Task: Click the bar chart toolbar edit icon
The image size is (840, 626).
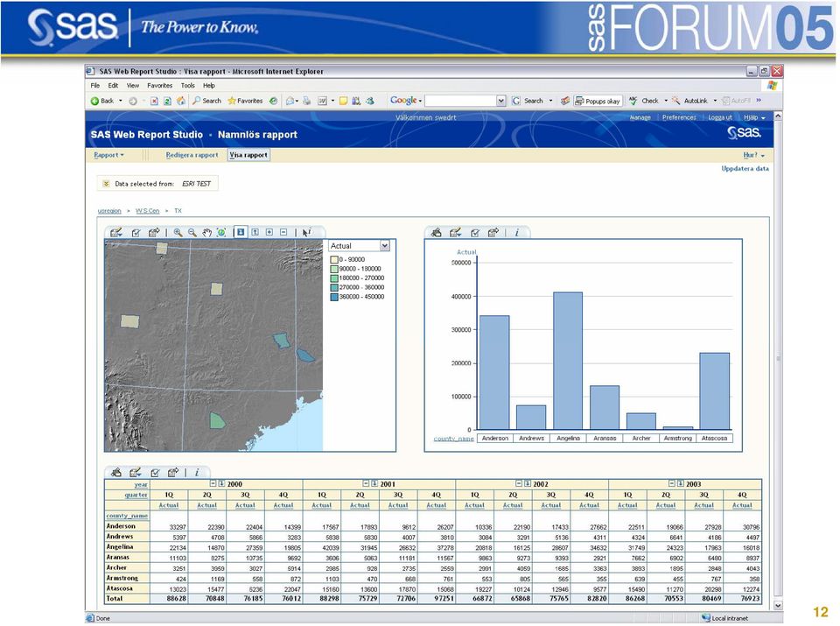Action: (x=455, y=233)
